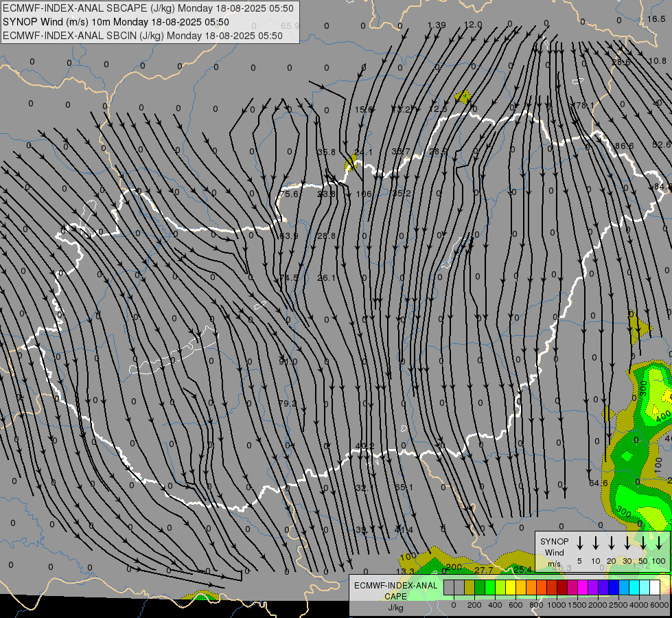
Task: Click the 65.1 value on the map
Action: coord(404,488)
